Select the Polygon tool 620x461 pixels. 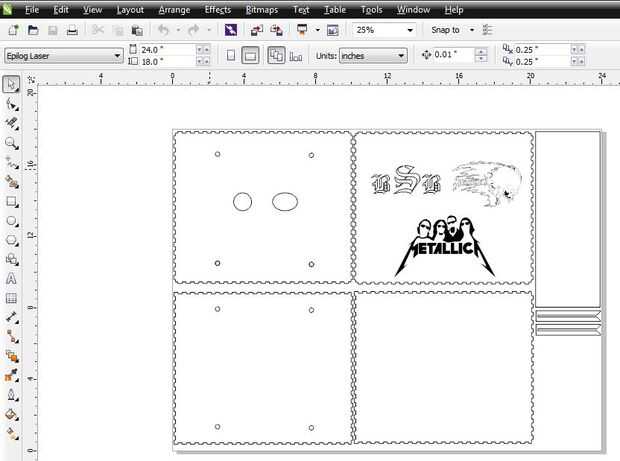pyautogui.click(x=11, y=240)
